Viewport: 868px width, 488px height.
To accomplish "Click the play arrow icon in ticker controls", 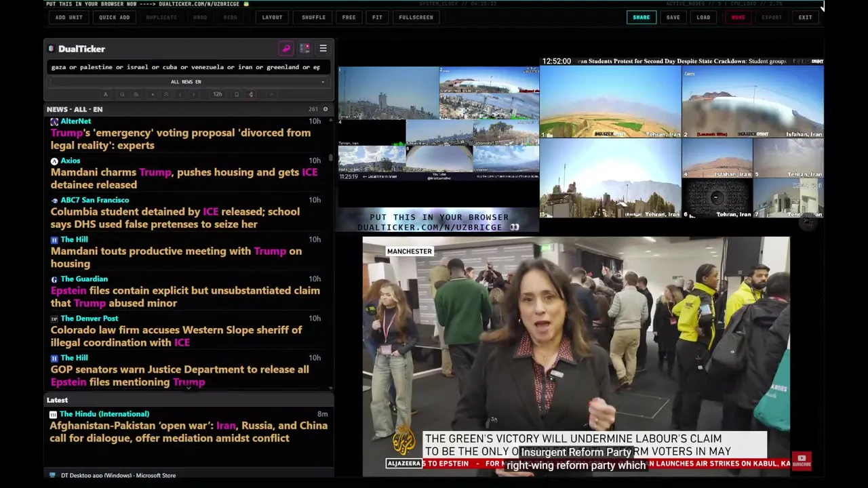I will [x=153, y=94].
